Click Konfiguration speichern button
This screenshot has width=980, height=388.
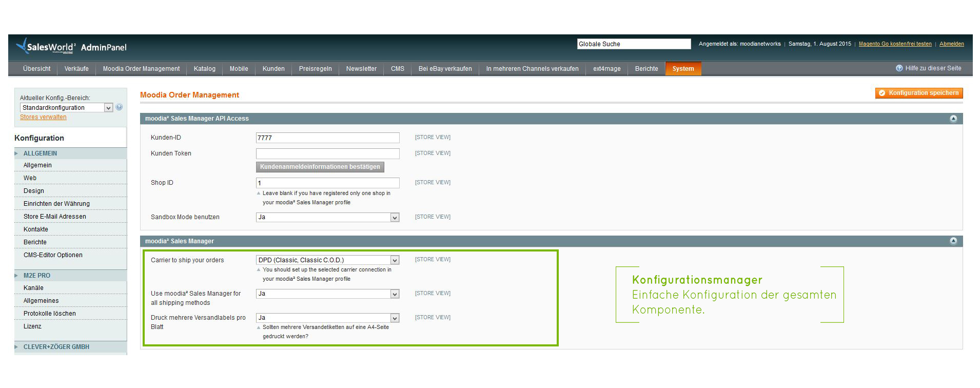pyautogui.click(x=919, y=93)
